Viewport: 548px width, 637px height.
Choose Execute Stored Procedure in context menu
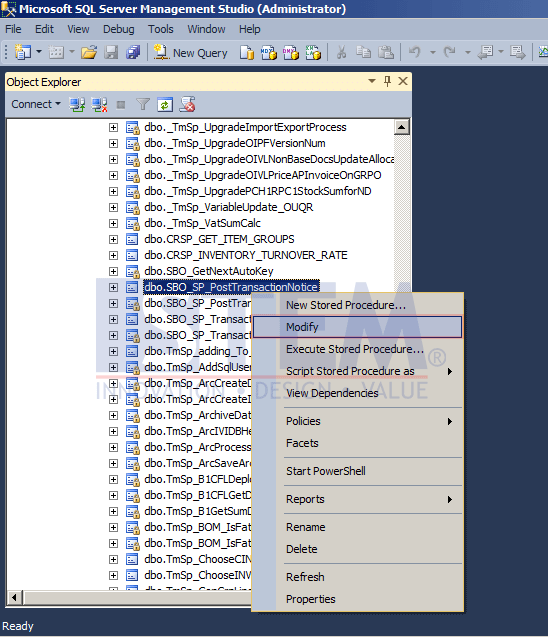click(x=357, y=349)
